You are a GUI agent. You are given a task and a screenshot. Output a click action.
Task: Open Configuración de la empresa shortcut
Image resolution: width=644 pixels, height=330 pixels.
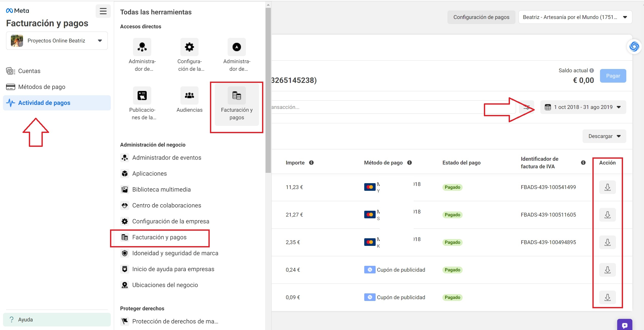pos(189,47)
